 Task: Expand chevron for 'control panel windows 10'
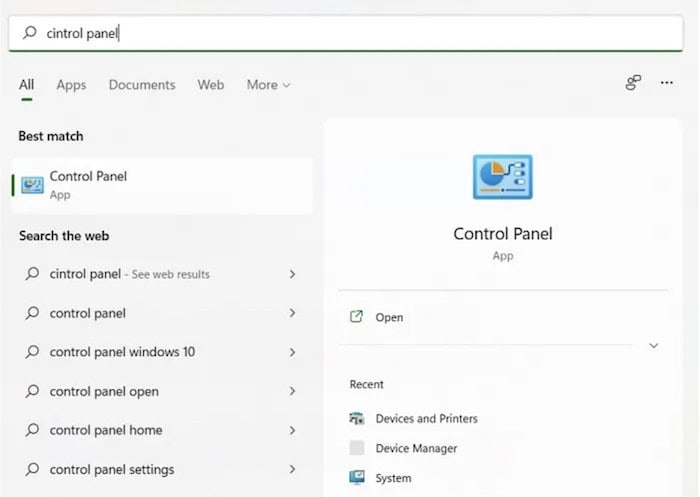point(292,352)
